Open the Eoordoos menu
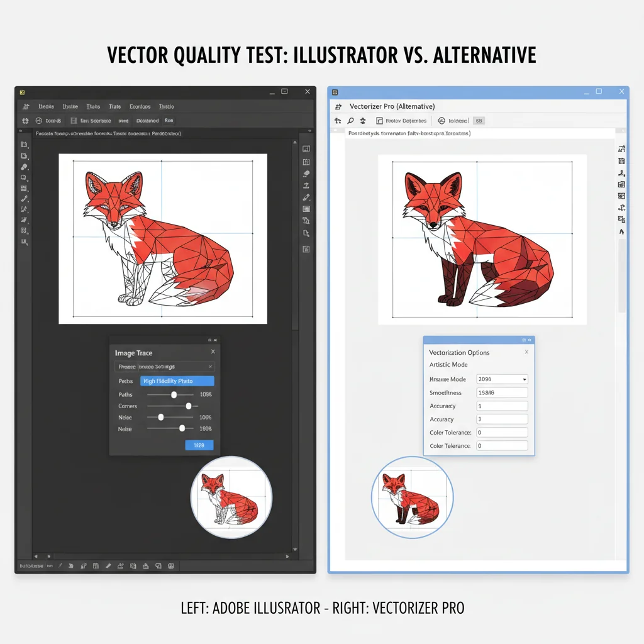Viewport: 644px width, 644px height. (x=140, y=106)
